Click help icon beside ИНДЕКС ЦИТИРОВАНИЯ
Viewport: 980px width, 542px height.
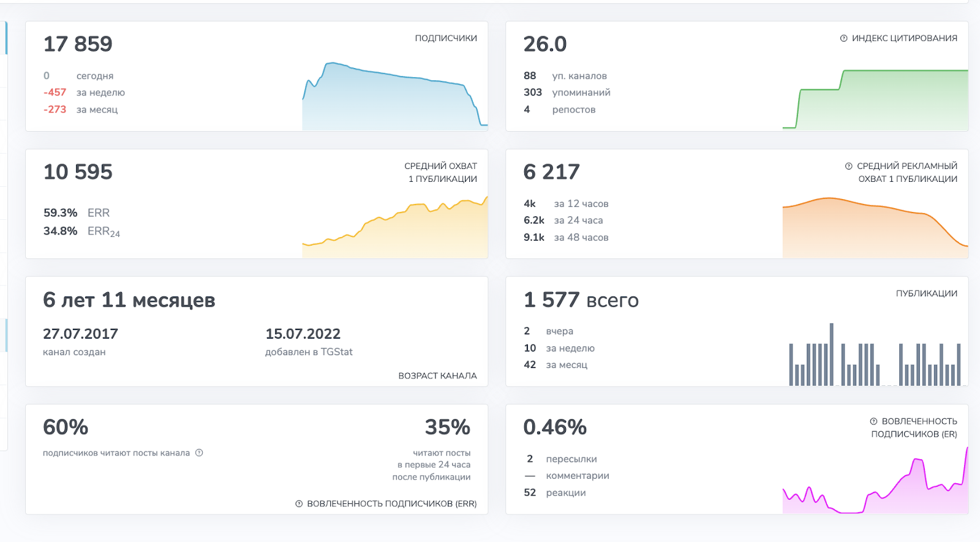click(843, 38)
